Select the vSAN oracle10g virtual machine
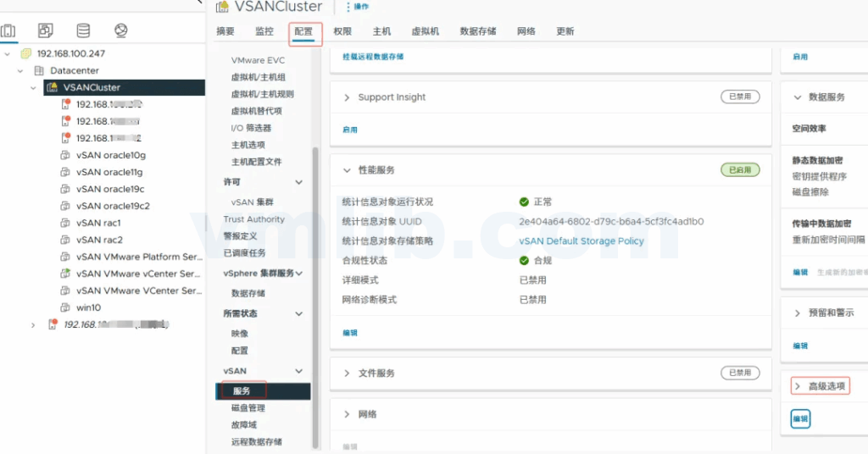The width and height of the screenshot is (868, 454). click(110, 155)
